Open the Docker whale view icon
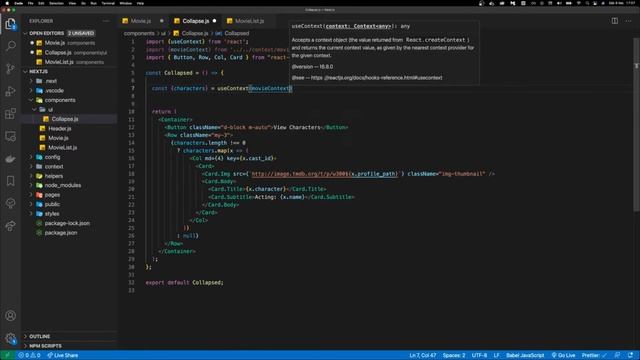This screenshot has height=360, width=640. [11, 159]
